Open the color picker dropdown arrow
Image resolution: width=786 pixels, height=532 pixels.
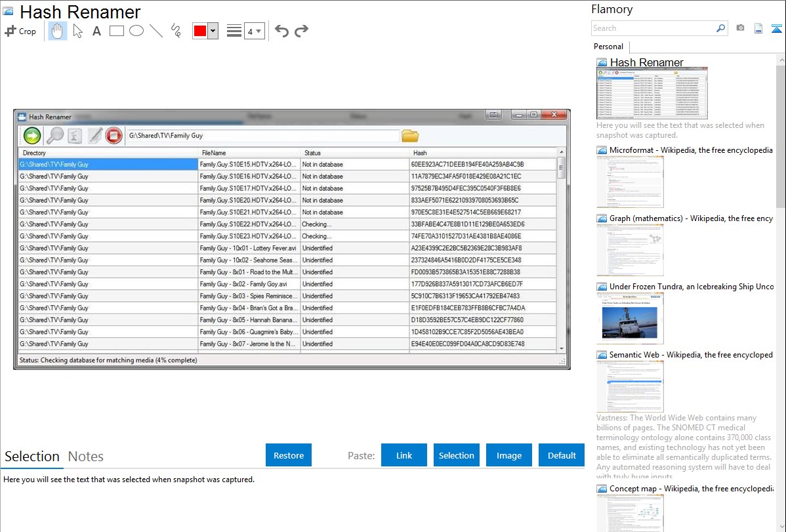coord(213,31)
